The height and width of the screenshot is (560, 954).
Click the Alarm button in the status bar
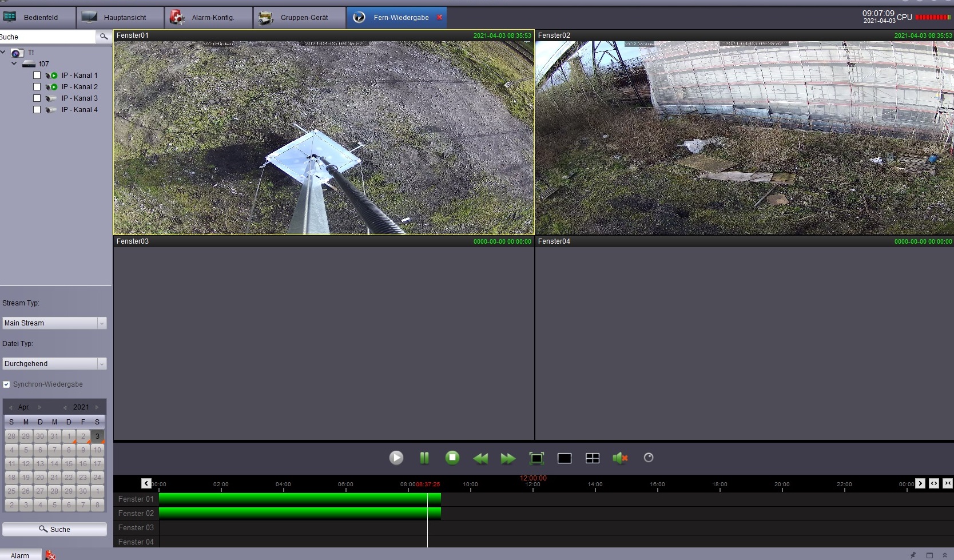pos(20,555)
